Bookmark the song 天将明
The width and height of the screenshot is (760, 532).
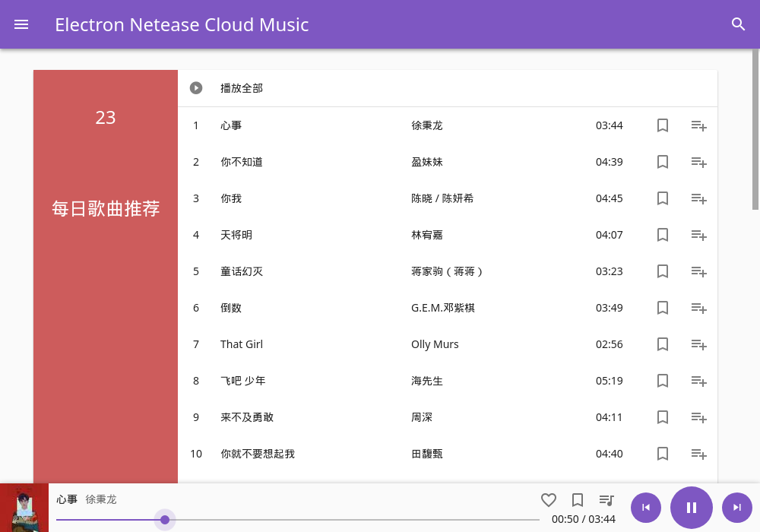click(663, 235)
